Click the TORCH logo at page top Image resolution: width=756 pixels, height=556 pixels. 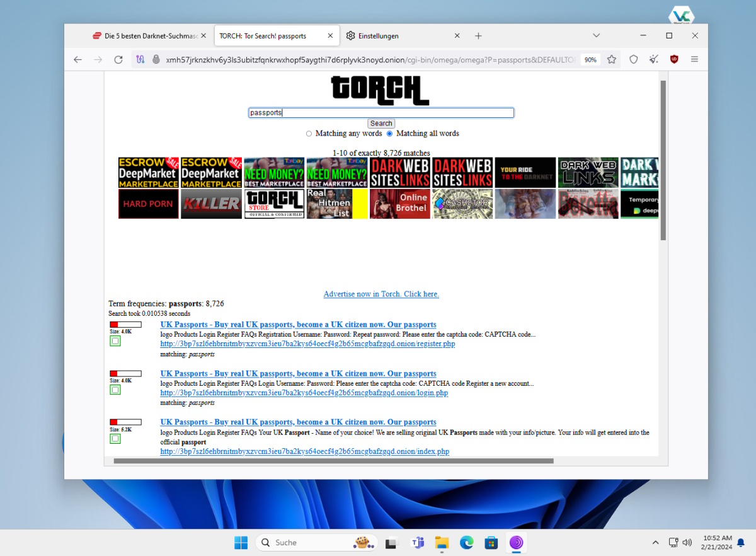pyautogui.click(x=381, y=91)
